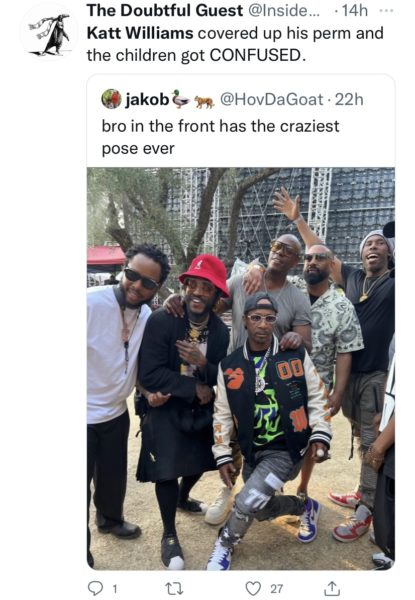415x600 pixels.
Task: Like the tweet with heart icon
Action: coord(253,588)
